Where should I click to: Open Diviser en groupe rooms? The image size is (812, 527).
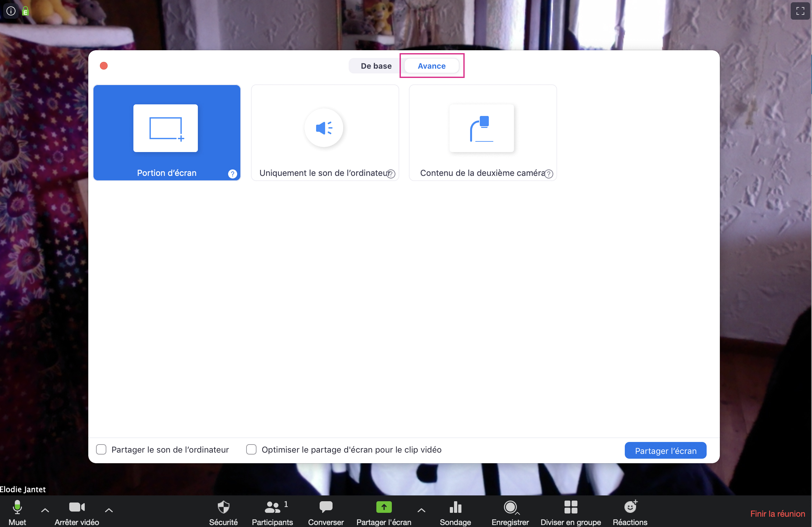click(570, 507)
